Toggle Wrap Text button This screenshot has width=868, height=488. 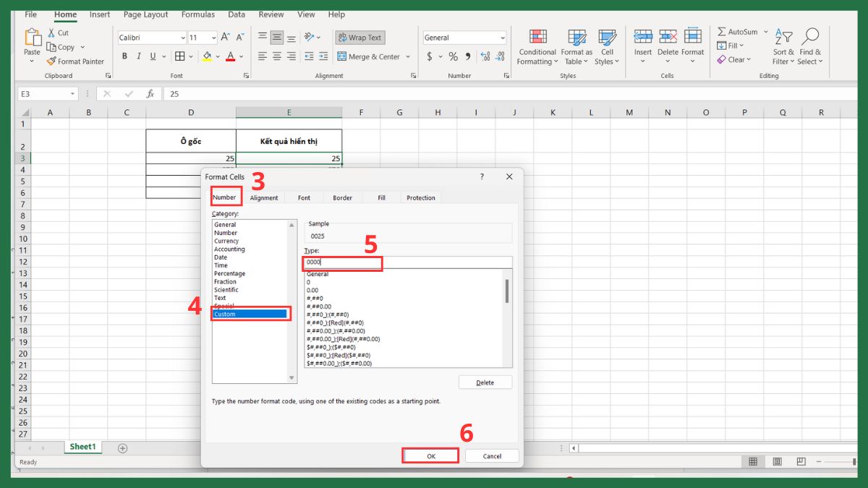(359, 38)
